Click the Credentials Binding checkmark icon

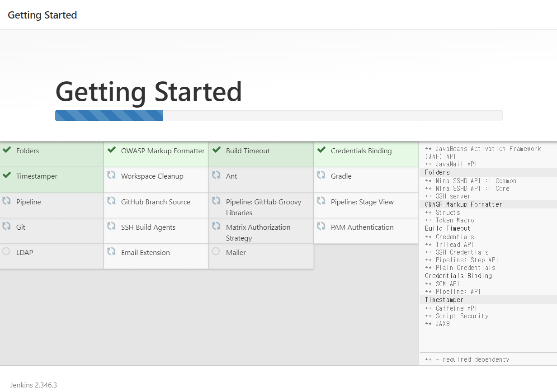click(x=321, y=150)
